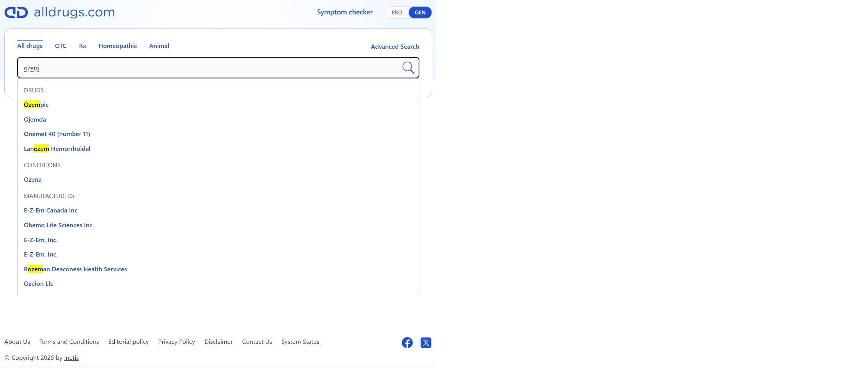The width and height of the screenshot is (868, 368).
Task: Select Bozeman Deaconess Health Services
Action: pyautogui.click(x=75, y=269)
